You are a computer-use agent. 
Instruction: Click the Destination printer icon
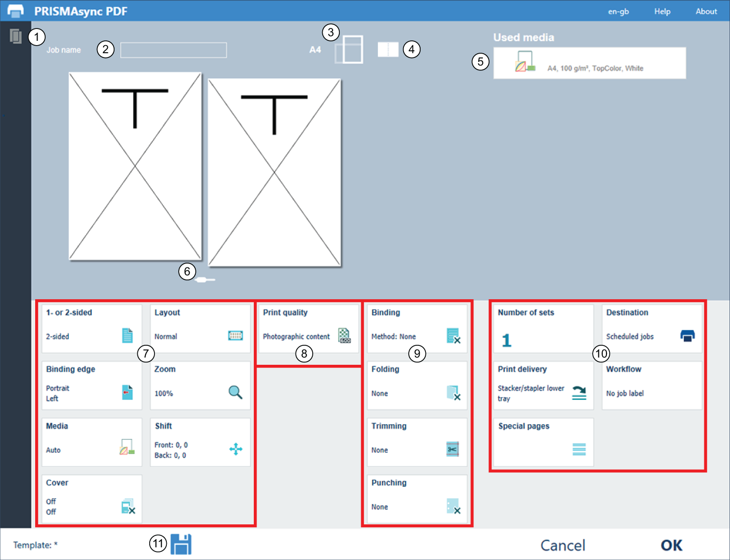click(x=687, y=336)
